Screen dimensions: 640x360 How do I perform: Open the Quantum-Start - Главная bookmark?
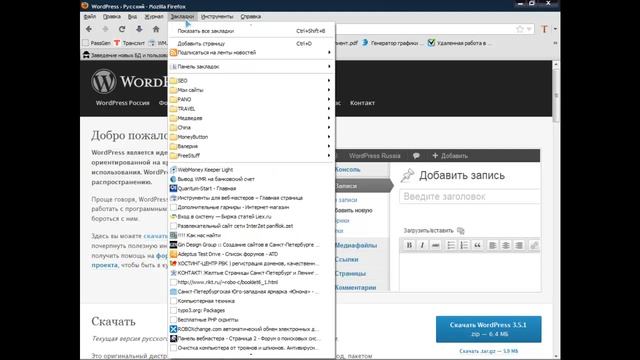(250, 188)
